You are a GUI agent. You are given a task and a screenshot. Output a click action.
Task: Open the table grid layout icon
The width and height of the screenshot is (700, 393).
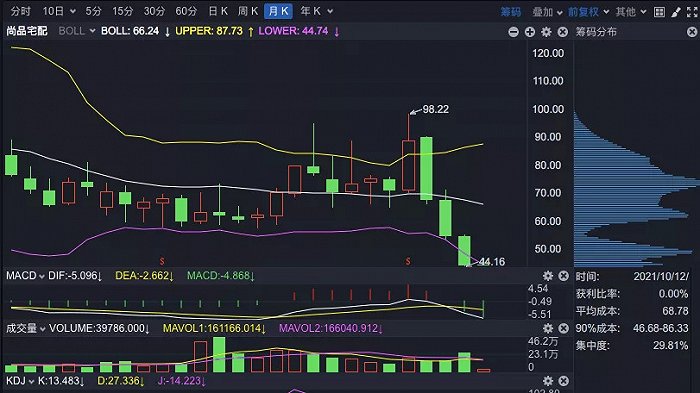pos(659,12)
